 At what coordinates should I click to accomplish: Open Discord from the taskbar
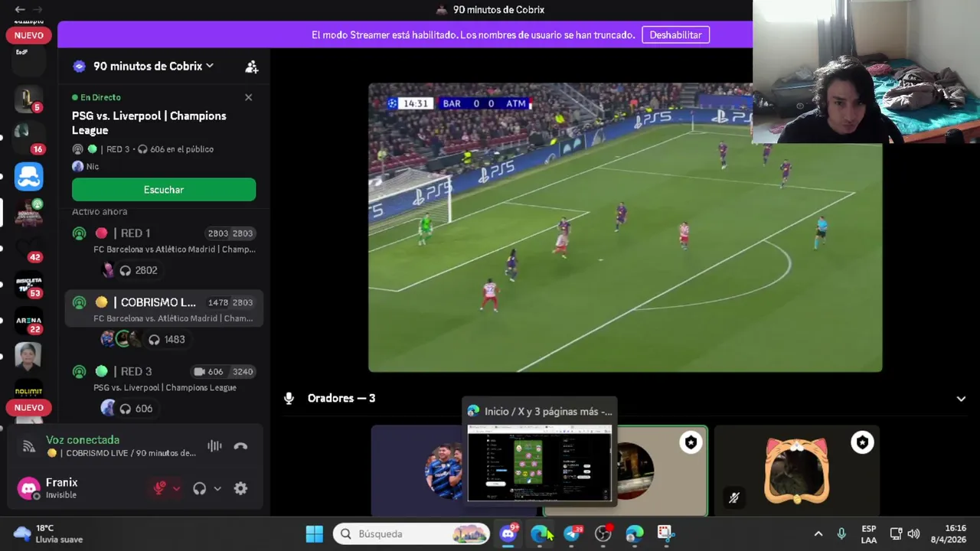click(508, 533)
